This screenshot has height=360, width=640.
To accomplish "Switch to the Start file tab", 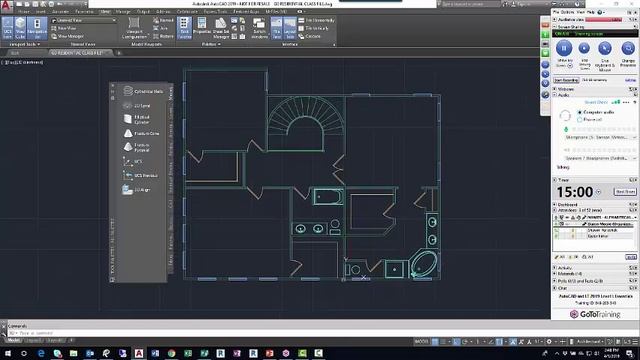I will click(x=15, y=53).
